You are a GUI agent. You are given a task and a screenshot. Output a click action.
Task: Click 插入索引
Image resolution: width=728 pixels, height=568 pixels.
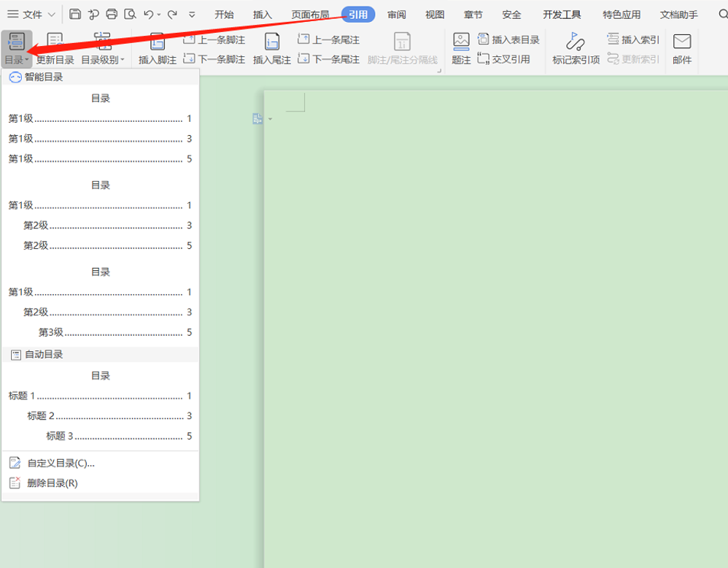click(633, 39)
